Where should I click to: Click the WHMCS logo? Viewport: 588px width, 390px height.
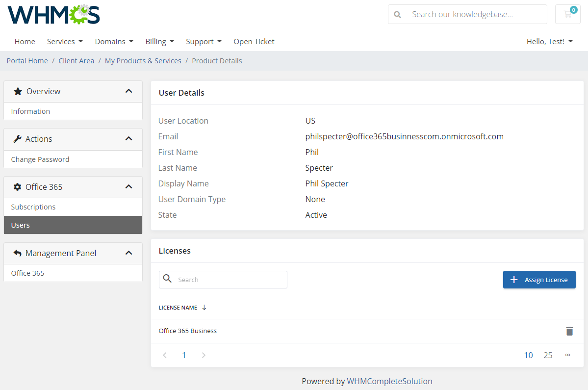(x=53, y=15)
